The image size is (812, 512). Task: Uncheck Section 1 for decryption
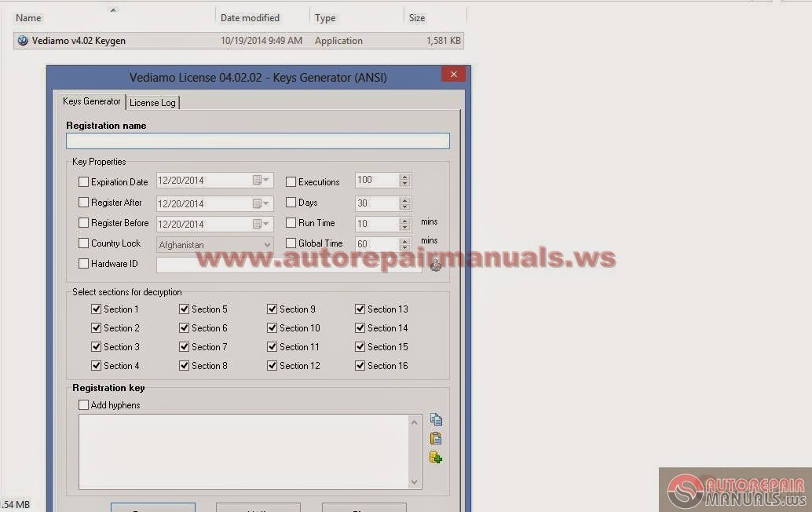pos(96,309)
